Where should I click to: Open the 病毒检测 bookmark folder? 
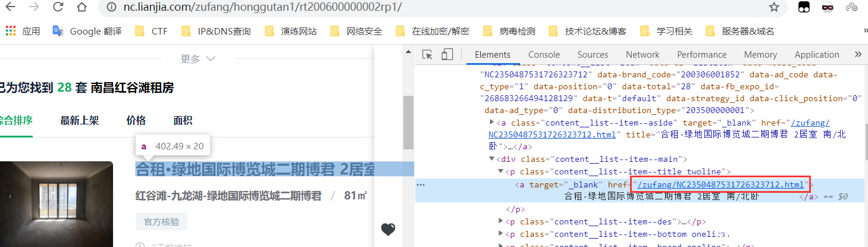[509, 31]
